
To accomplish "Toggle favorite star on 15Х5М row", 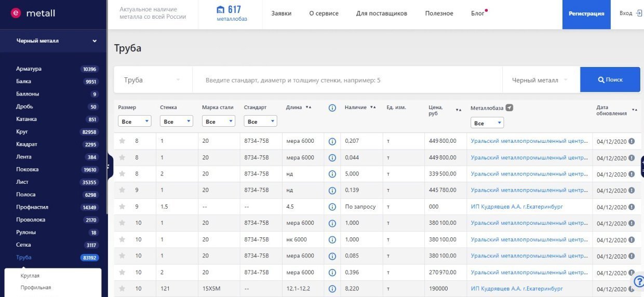I will (x=122, y=288).
